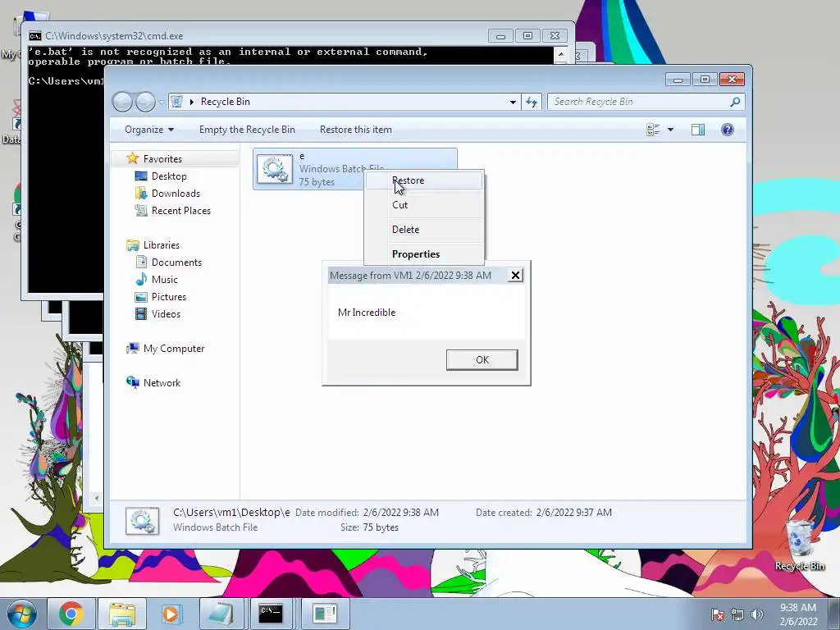The image size is (840, 630).
Task: Open the Notepad taskbar item
Action: pos(221,614)
